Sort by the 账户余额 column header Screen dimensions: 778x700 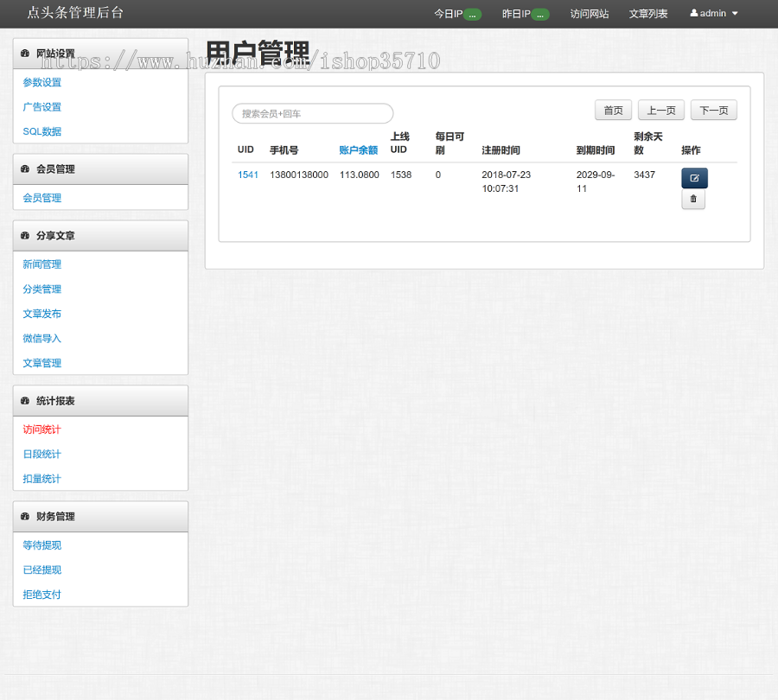tap(358, 150)
